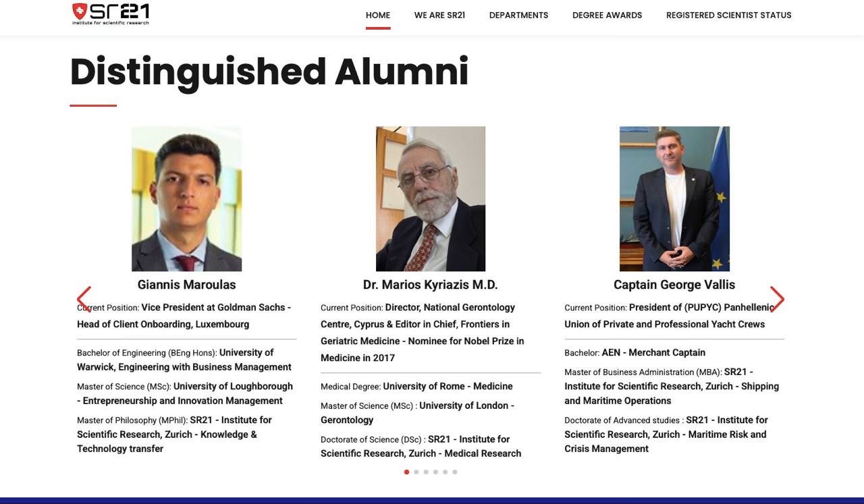This screenshot has height=504, width=864.
Task: Jump to the fourth carousel dot
Action: [435, 472]
